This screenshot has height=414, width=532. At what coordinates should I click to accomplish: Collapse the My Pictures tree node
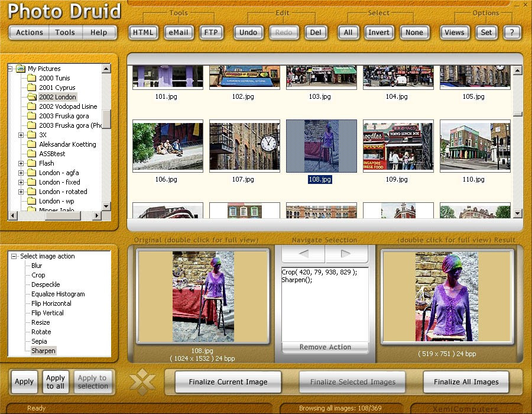(10, 69)
